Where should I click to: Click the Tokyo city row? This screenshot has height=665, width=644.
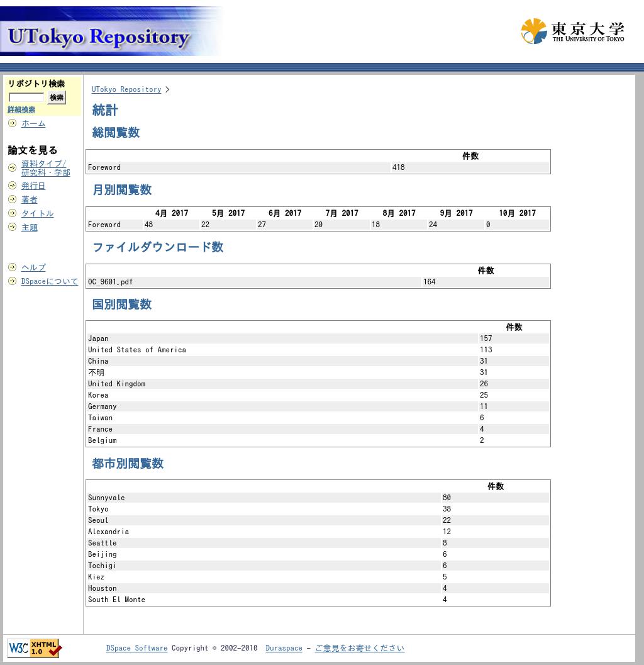click(x=318, y=509)
